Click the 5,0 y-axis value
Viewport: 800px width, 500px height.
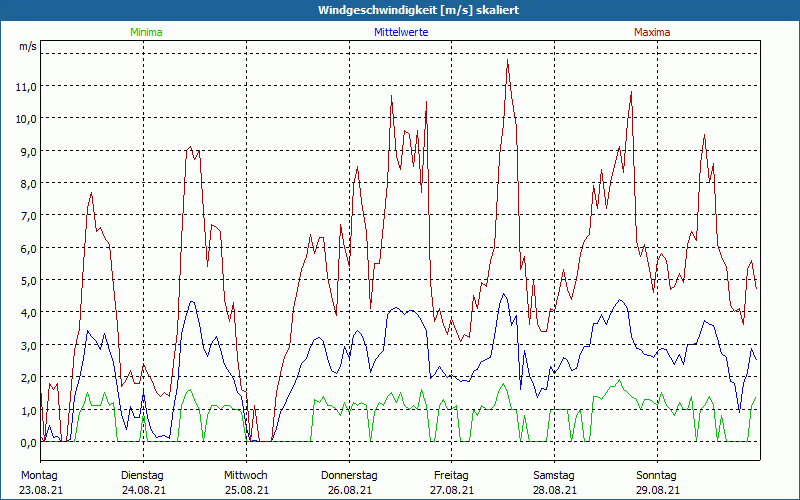[x=28, y=281]
